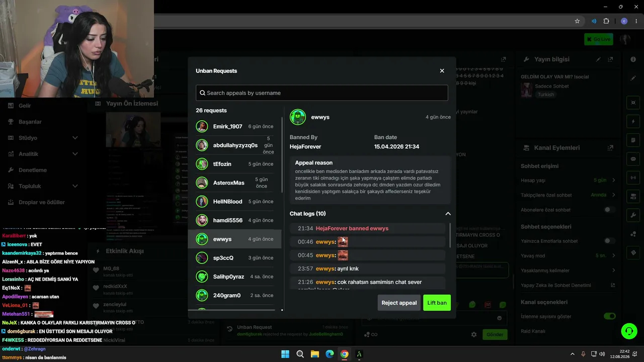
Task: Collapse the Chat logs (10) section
Action: (x=448, y=214)
